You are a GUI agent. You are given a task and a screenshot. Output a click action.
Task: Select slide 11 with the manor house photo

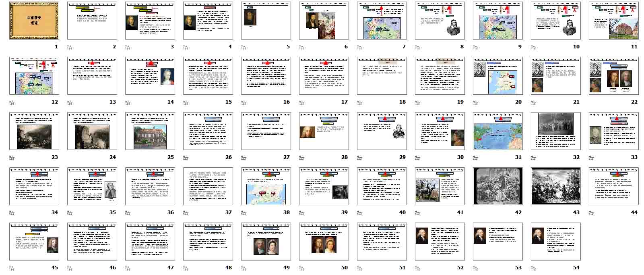pos(613,21)
